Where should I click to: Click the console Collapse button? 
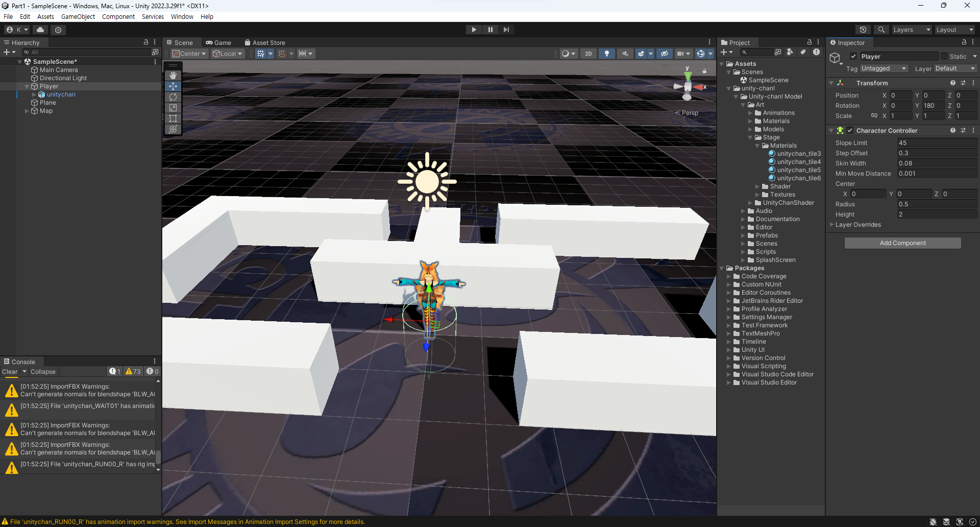point(43,371)
